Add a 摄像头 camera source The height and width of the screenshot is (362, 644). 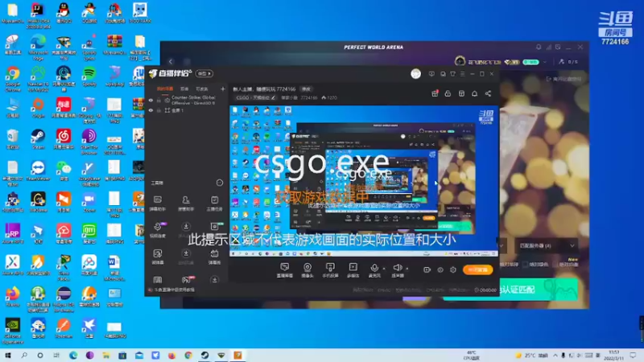pos(308,270)
